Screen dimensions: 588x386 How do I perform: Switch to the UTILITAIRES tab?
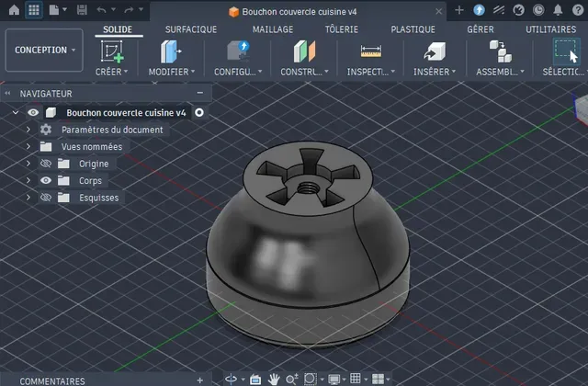[551, 29]
